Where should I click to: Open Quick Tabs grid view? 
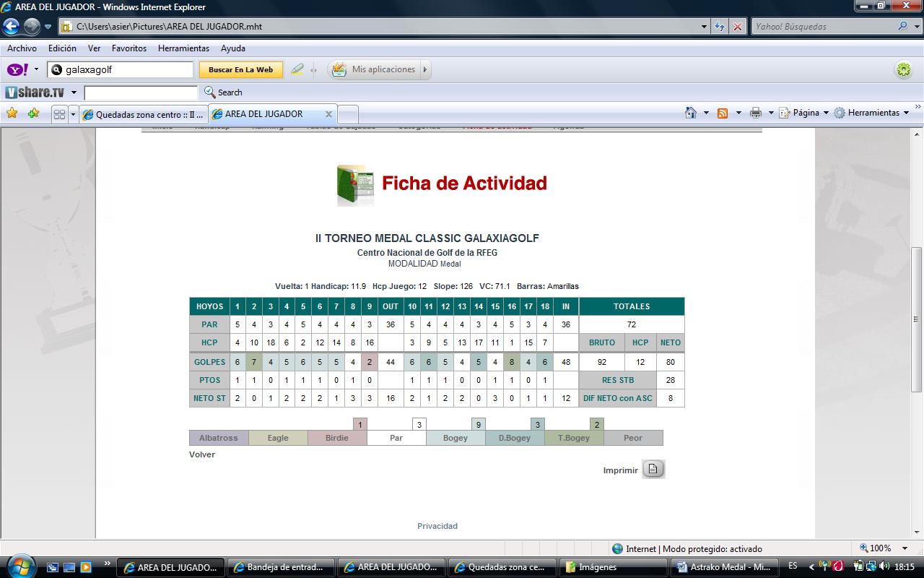point(59,114)
